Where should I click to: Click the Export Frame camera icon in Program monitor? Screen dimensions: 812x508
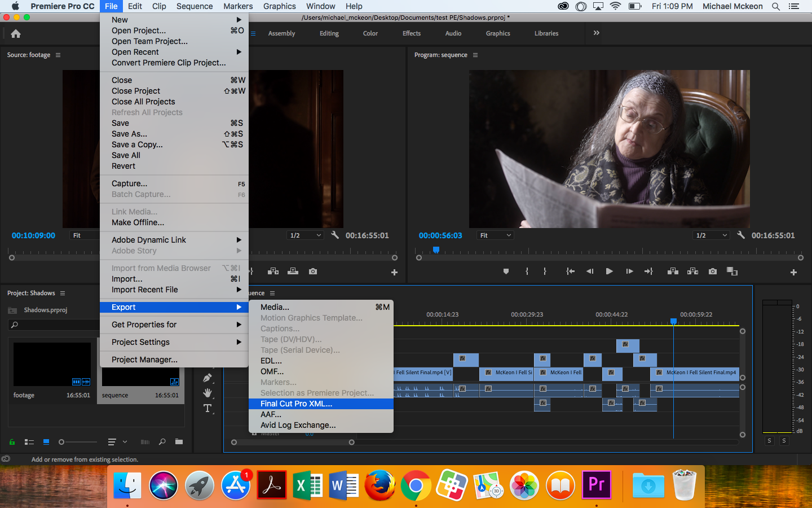coord(713,271)
